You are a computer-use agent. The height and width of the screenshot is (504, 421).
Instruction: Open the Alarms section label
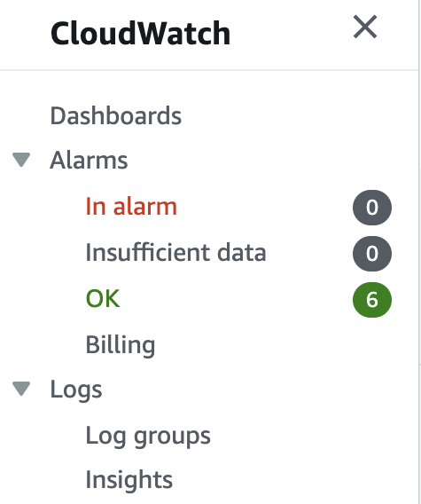[89, 160]
